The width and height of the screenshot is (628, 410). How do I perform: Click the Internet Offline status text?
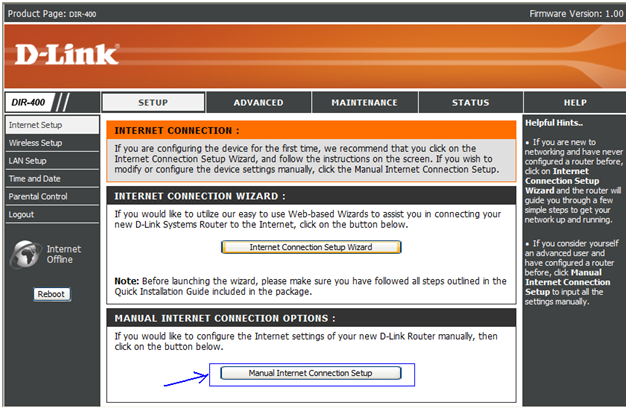point(63,254)
